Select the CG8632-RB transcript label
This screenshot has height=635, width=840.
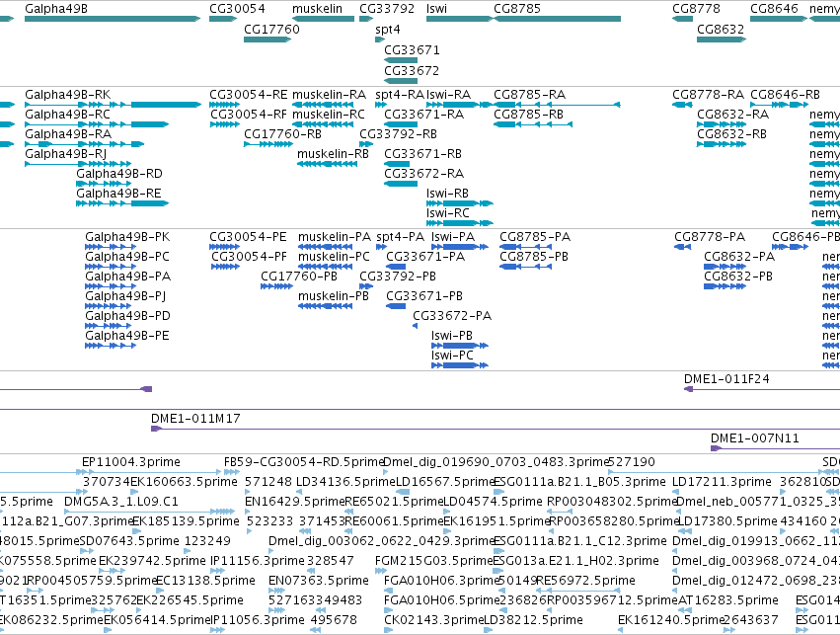[731, 134]
